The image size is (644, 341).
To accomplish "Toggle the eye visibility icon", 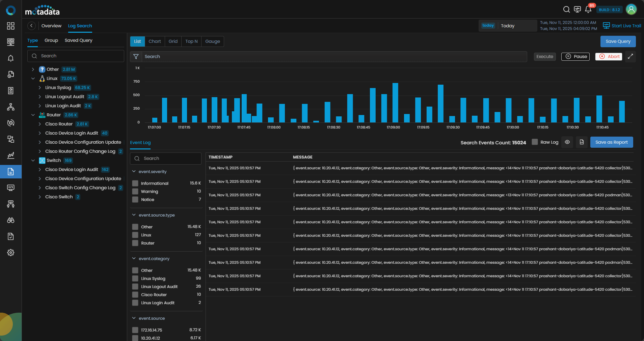I will click(x=567, y=142).
